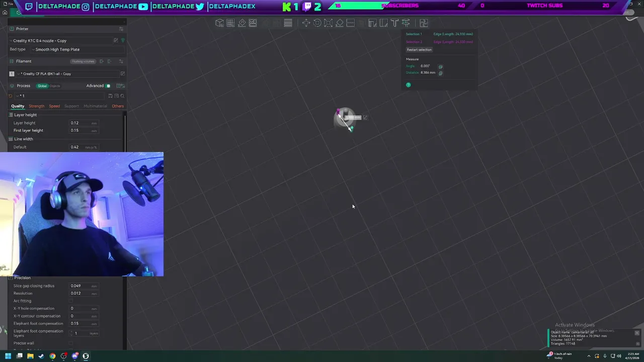Image resolution: width=644 pixels, height=362 pixels.
Task: Open Printer section settings icon
Action: (121, 29)
